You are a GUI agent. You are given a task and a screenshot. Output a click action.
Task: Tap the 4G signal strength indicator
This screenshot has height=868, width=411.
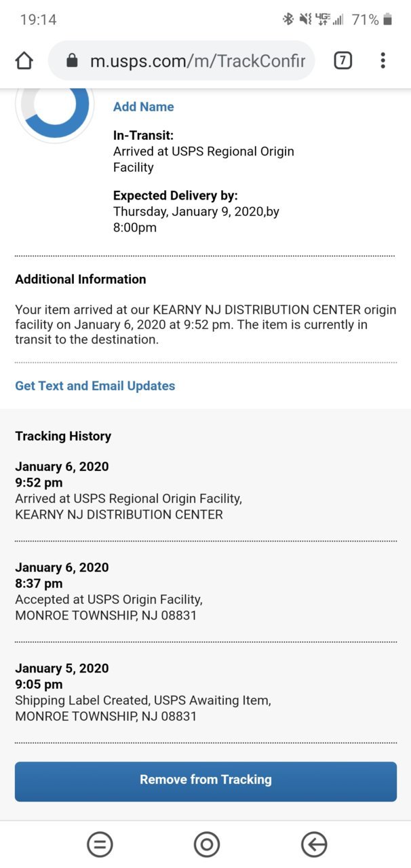click(x=330, y=20)
